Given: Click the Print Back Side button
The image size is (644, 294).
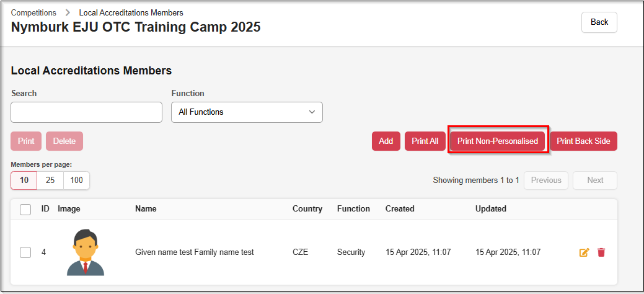Looking at the screenshot, I should 583,141.
